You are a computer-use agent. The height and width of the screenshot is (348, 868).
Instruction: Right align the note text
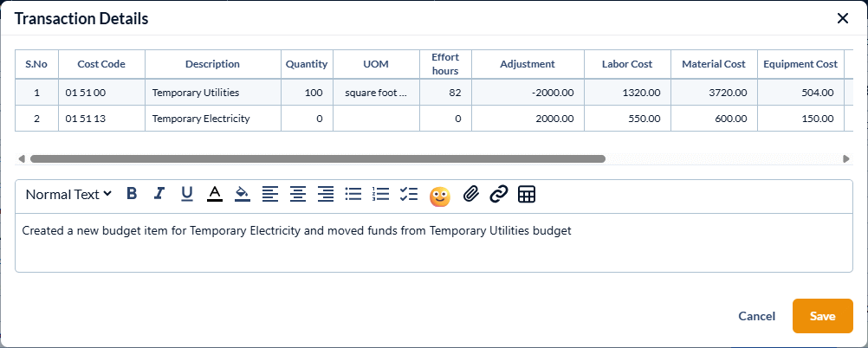(x=326, y=194)
